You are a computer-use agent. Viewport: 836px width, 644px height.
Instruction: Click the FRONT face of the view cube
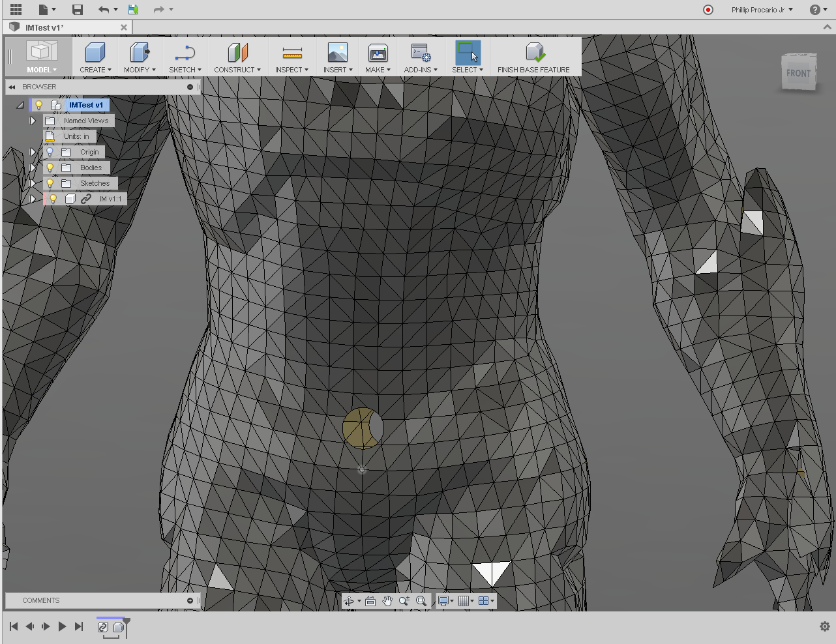798,73
